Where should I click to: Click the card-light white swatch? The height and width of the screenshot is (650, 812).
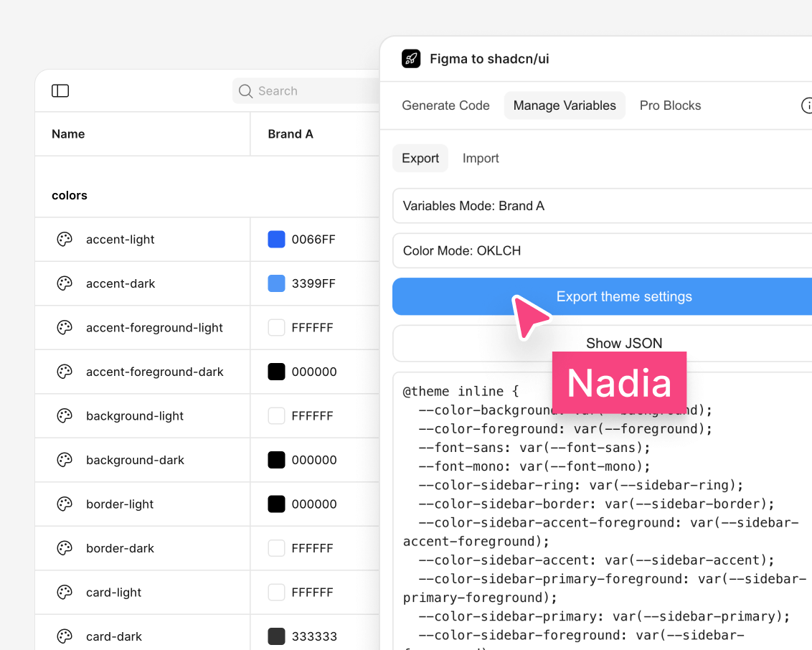[x=277, y=592]
